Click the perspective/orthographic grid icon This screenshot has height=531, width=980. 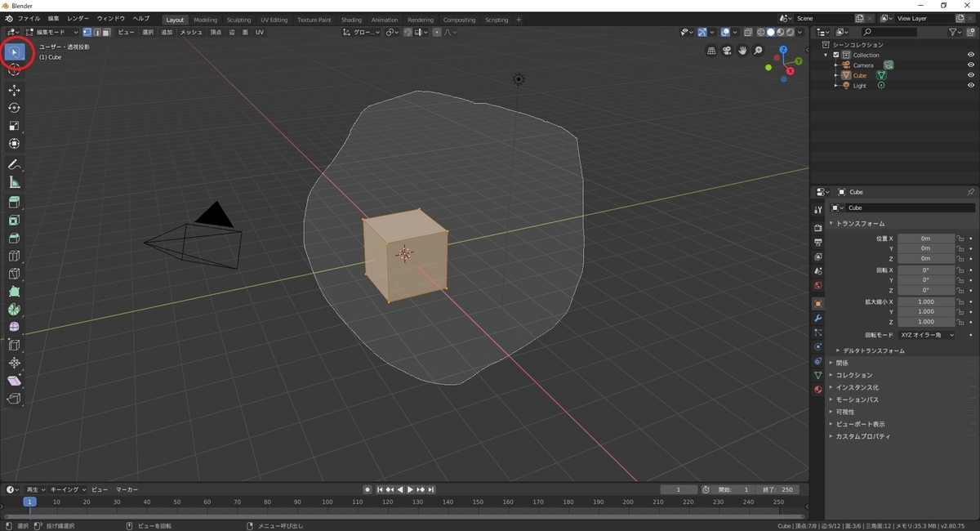point(711,51)
